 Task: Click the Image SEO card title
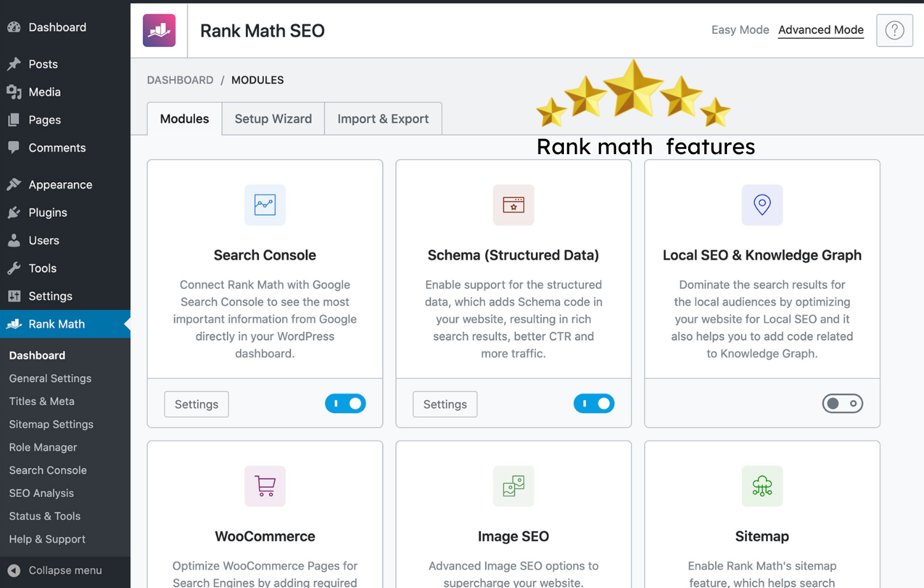pos(513,536)
